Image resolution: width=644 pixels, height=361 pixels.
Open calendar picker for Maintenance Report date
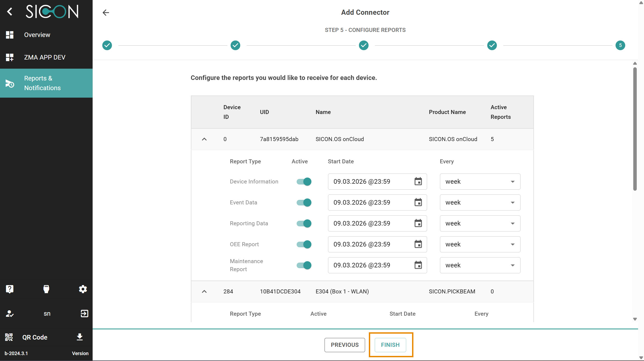click(418, 265)
